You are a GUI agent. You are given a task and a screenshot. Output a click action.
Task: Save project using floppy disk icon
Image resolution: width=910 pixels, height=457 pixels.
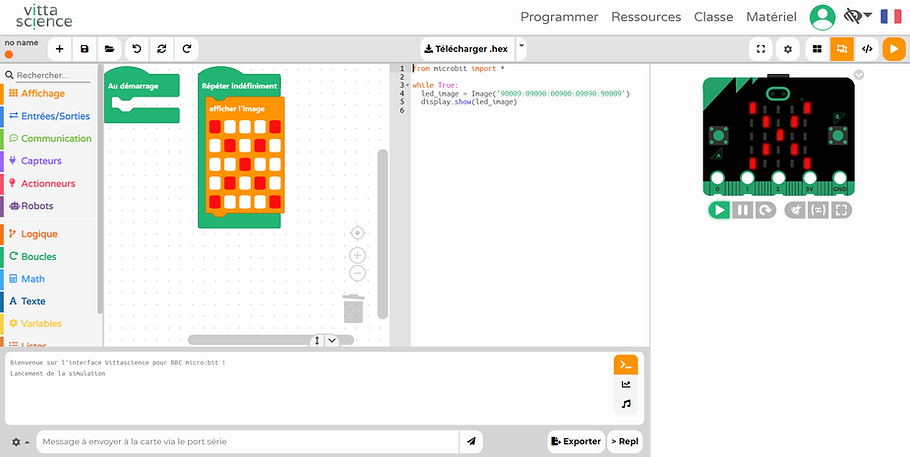(85, 49)
